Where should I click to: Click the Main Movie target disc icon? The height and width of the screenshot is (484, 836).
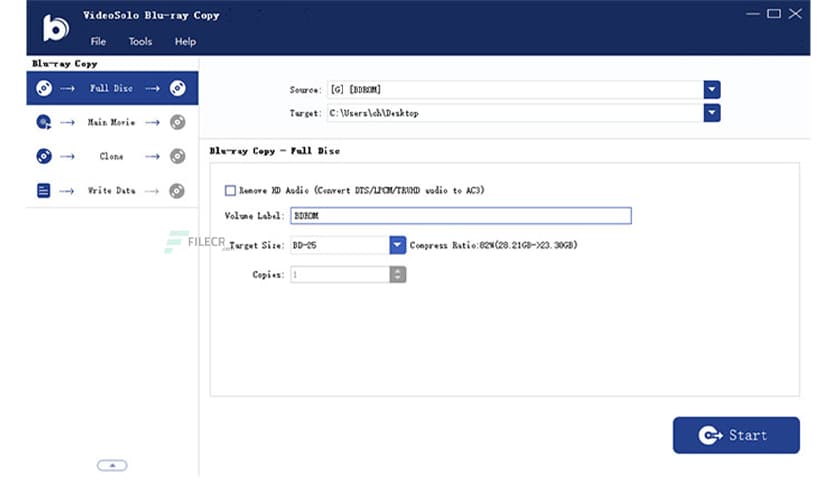[178, 122]
